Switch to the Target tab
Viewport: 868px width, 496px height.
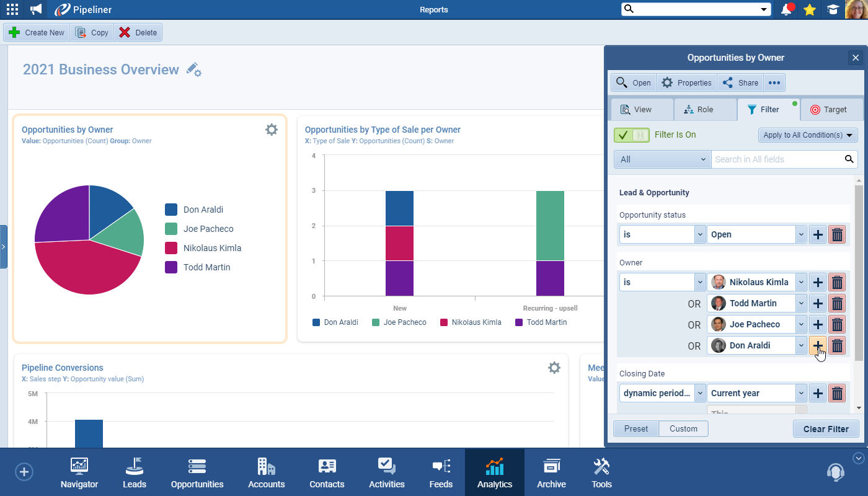click(x=828, y=110)
